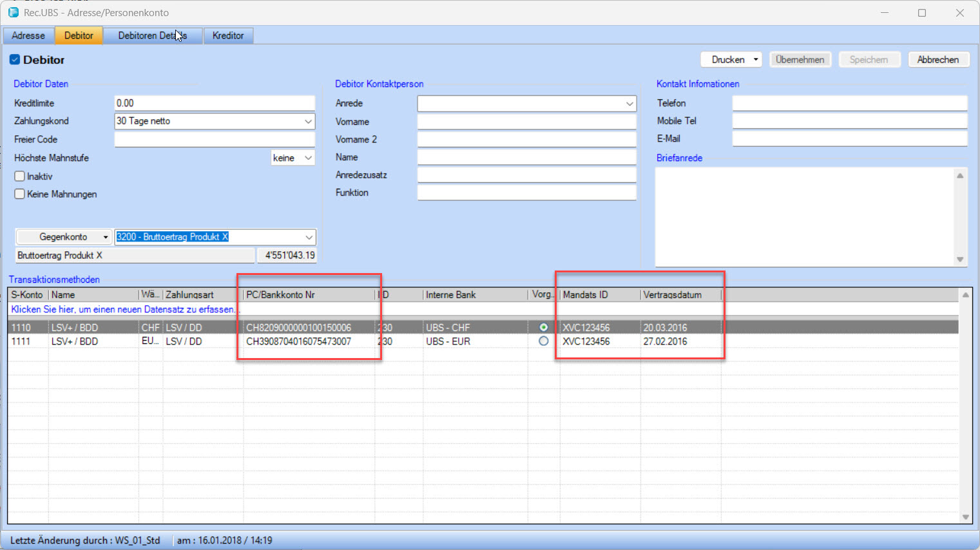Tick the Keine Mahnungen checkbox

pyautogui.click(x=20, y=194)
